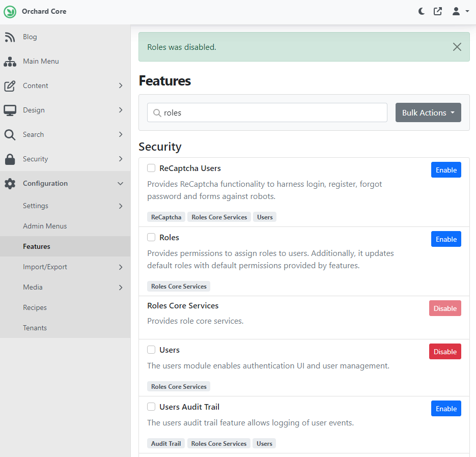
Task: Click Users tag under Users Audit Trail
Action: (x=264, y=443)
